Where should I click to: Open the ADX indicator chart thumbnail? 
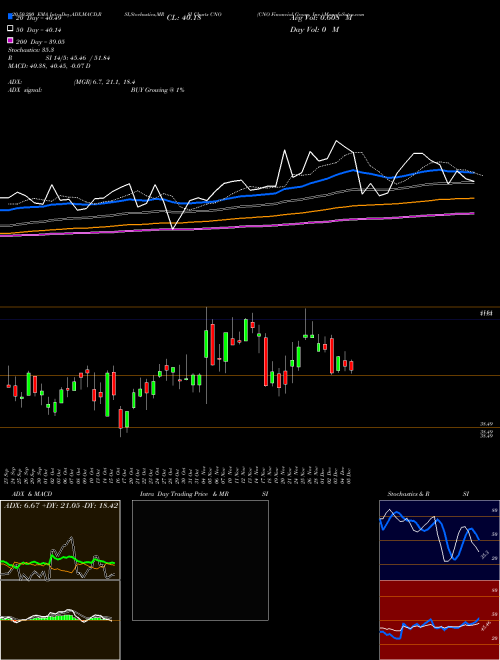(60, 540)
